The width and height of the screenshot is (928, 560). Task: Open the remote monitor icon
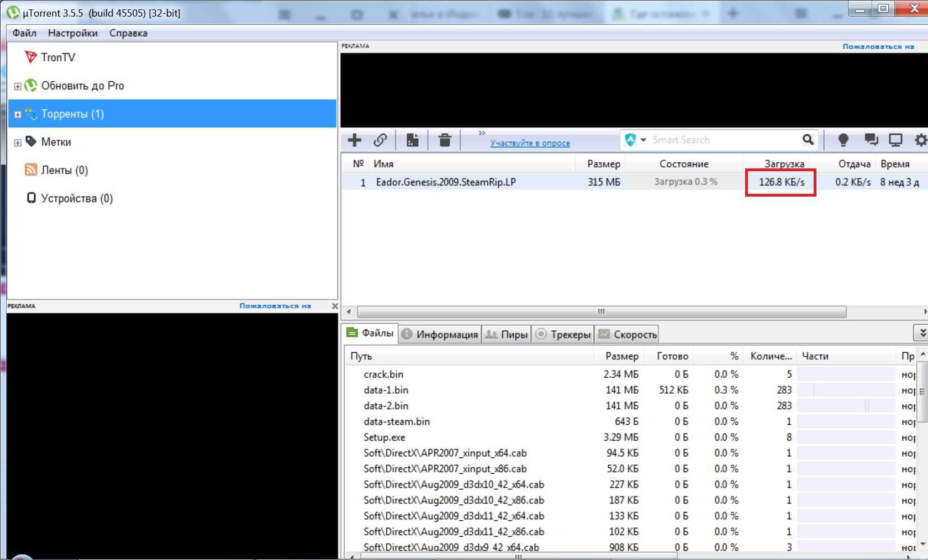pyautogui.click(x=895, y=140)
